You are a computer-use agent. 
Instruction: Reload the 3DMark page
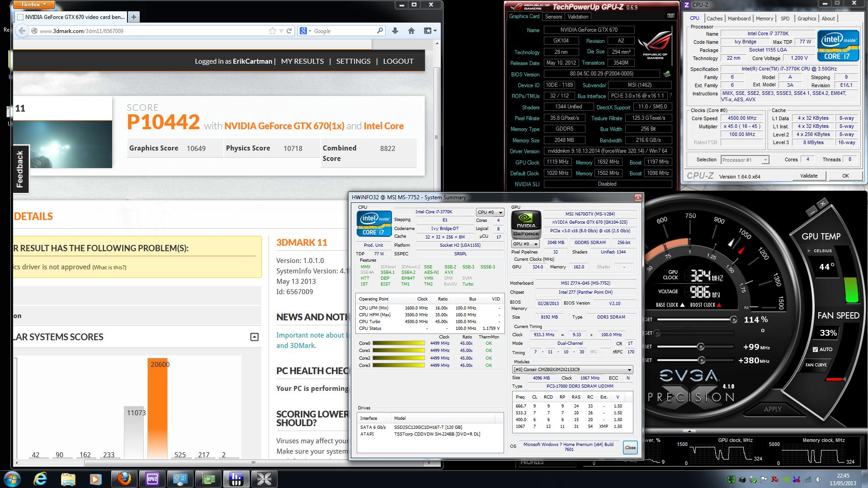pyautogui.click(x=289, y=31)
